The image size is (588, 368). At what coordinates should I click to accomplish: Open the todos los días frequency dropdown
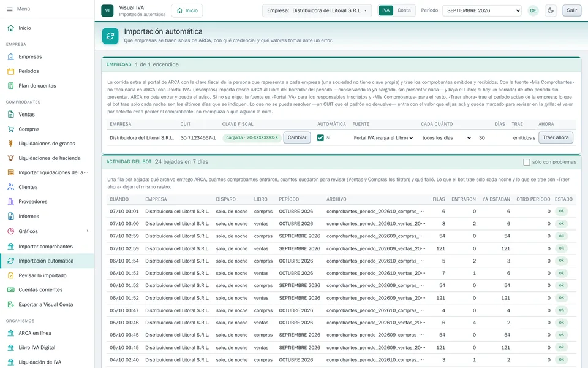tap(447, 138)
